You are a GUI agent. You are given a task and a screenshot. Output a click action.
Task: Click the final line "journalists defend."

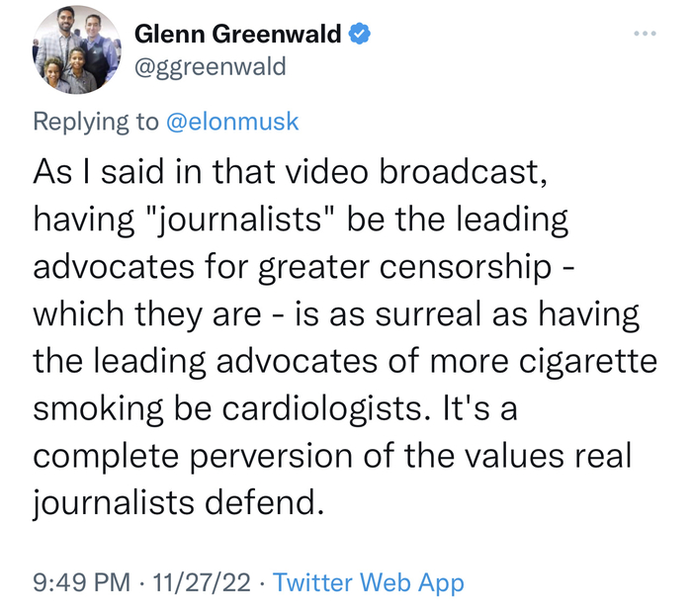(x=178, y=501)
